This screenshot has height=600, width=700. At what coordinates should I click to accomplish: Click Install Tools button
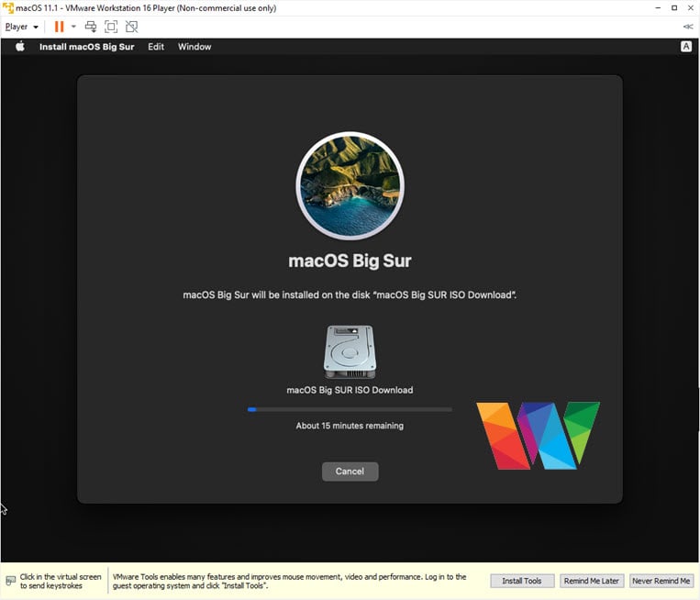pos(522,581)
